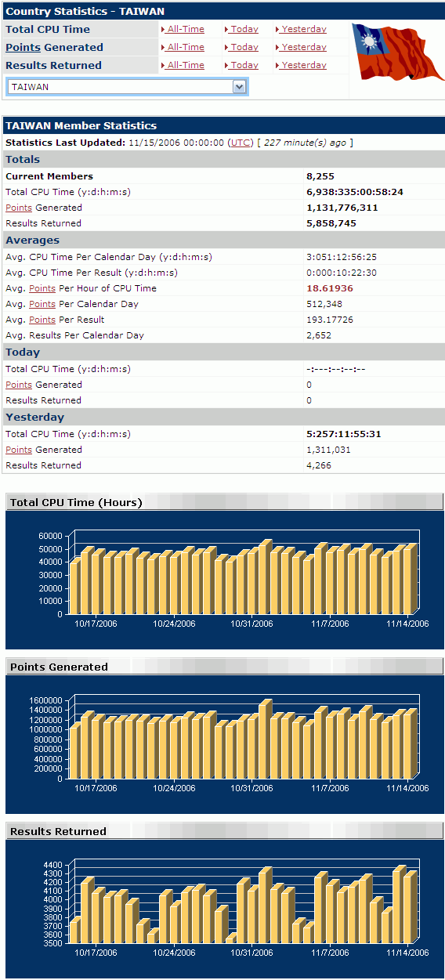Open Today link for Results Returned
The width and height of the screenshot is (445, 980).
tap(241, 65)
